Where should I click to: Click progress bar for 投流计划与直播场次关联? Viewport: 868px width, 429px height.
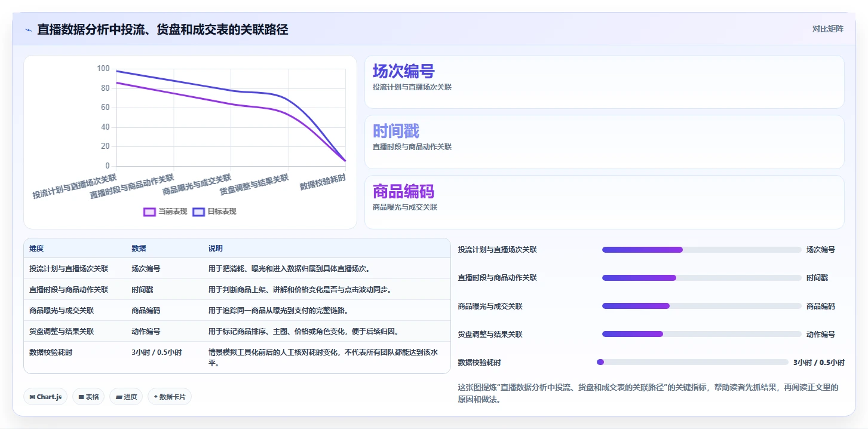click(701, 250)
